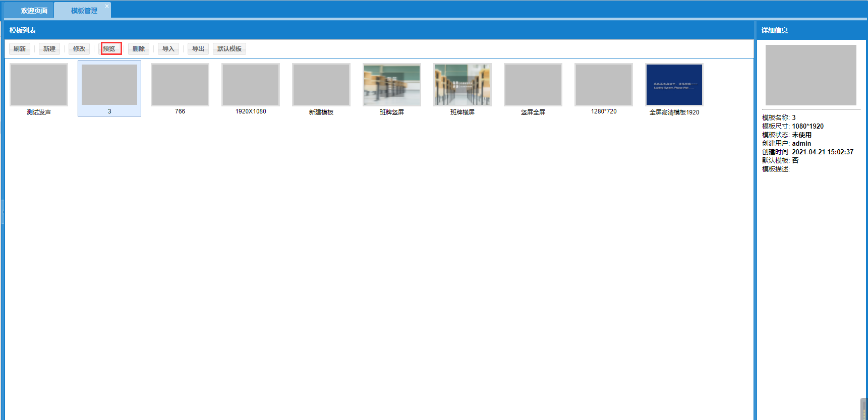This screenshot has height=420, width=868.
Task: Select the 竖屏全屏 template thumbnail
Action: [x=533, y=85]
